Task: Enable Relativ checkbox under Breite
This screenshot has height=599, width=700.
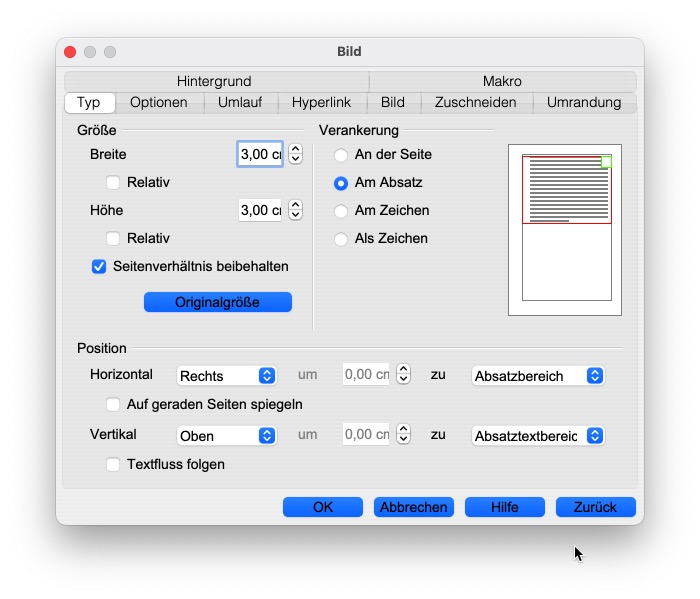Action: coord(113,183)
